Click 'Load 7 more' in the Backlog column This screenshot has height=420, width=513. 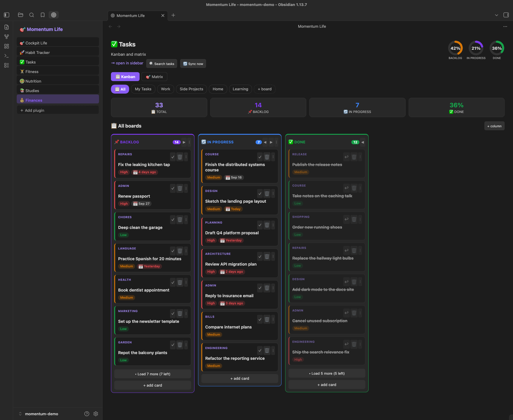click(x=153, y=374)
